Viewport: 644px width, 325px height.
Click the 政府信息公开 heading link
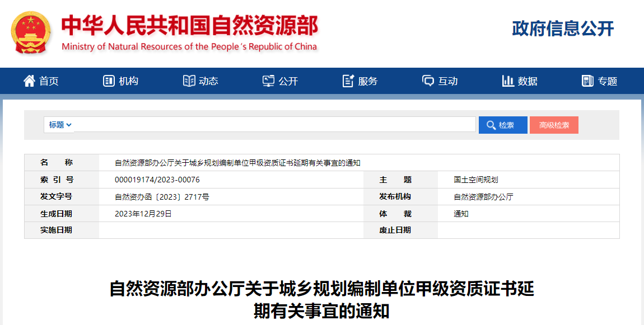tap(563, 29)
